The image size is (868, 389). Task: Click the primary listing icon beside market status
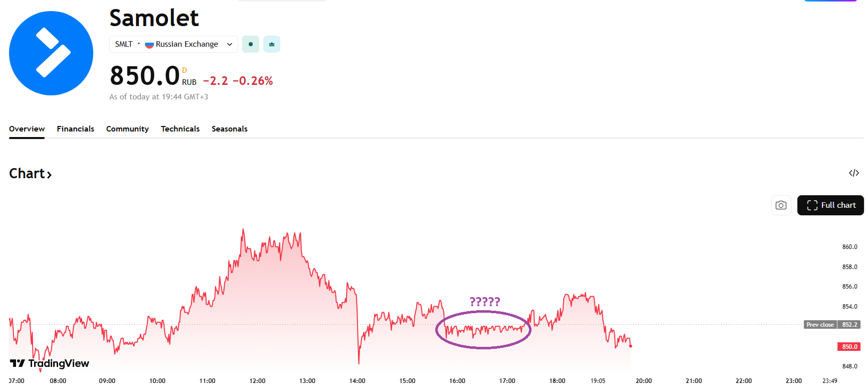[x=272, y=44]
